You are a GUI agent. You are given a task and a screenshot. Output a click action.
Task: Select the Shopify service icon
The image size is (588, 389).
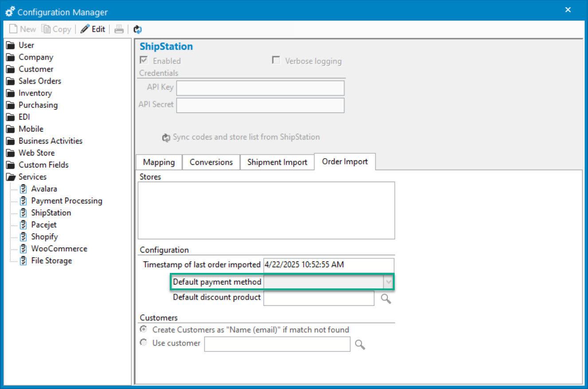(24, 237)
